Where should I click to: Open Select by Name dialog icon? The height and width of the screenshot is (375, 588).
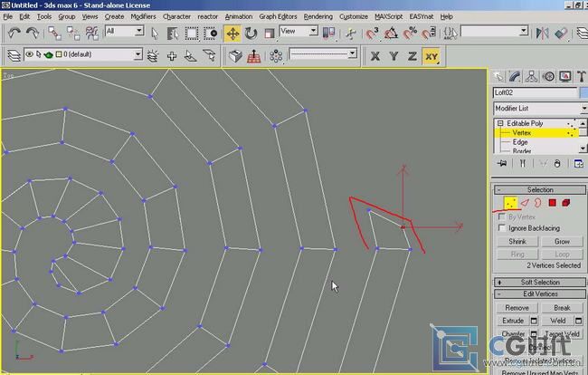click(x=173, y=34)
